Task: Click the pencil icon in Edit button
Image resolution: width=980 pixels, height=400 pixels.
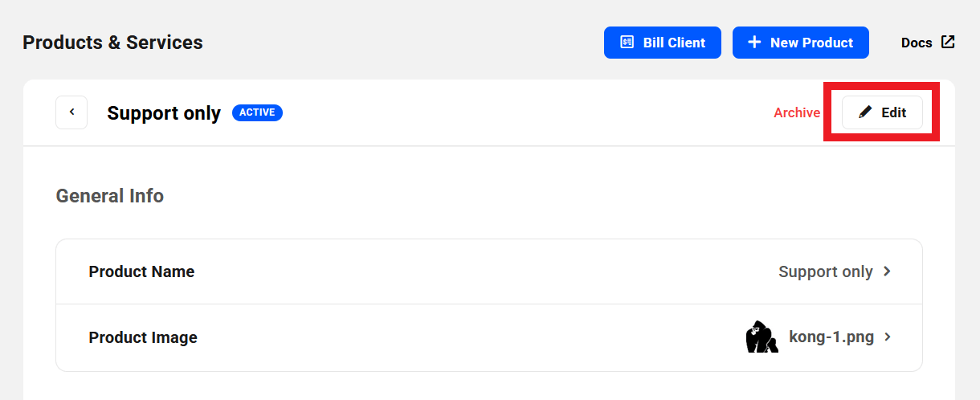Action: (x=865, y=112)
